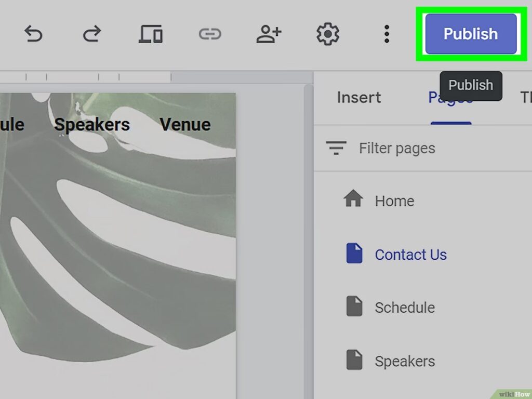Open the device Preview icon

(151, 34)
